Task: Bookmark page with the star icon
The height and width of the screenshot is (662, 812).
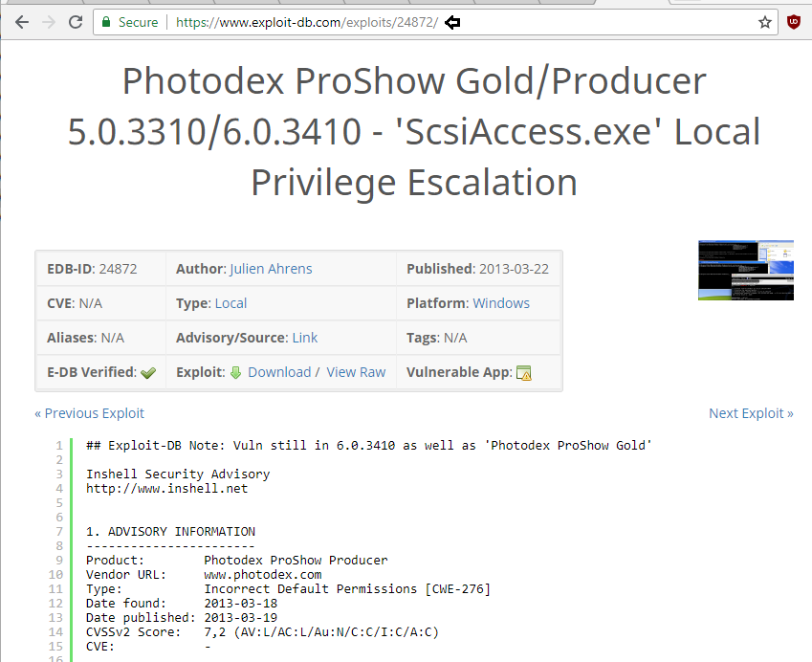Action: click(x=765, y=22)
